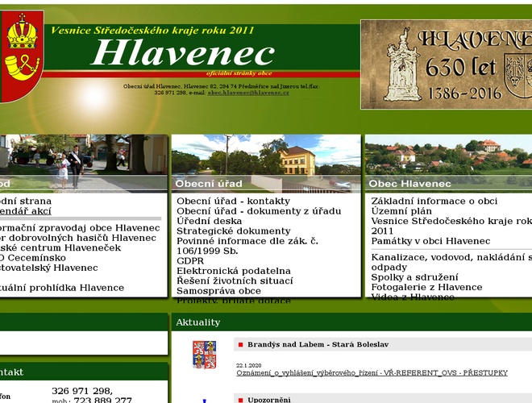Click the obec.hlavenec@hlavenec.cz email link
The height and width of the screenshot is (403, 532).
[x=247, y=93]
